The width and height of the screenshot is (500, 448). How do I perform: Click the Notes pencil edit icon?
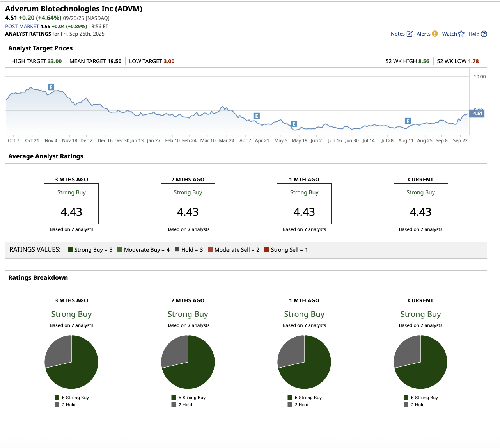tap(410, 34)
